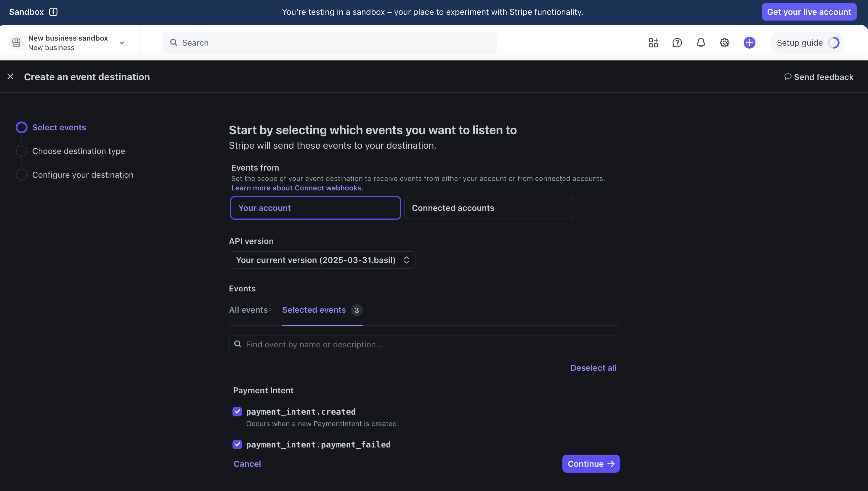The image size is (868, 491).
Task: Expand the New business sandbox account switcher
Action: point(122,43)
